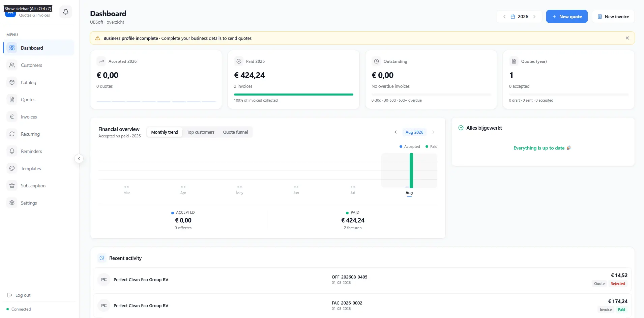
Task: Click the € 424,24 Paid 2026 amount
Action: click(250, 75)
